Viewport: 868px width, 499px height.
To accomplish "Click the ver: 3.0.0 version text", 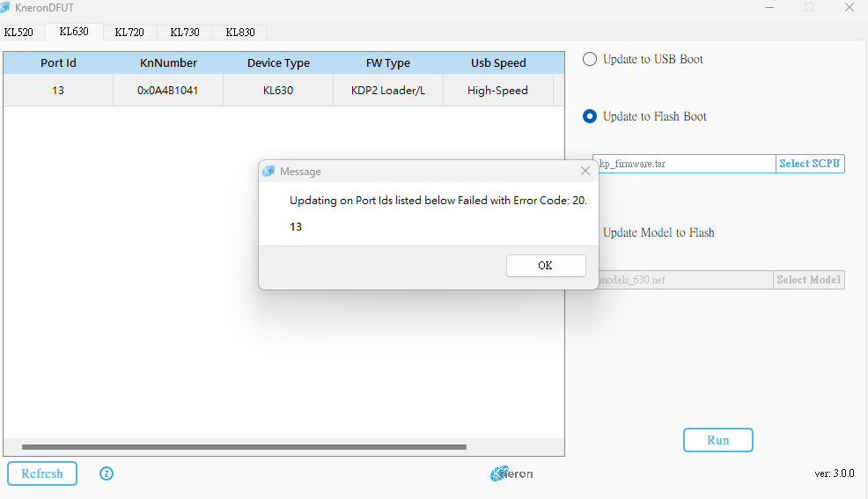I will 835,473.
